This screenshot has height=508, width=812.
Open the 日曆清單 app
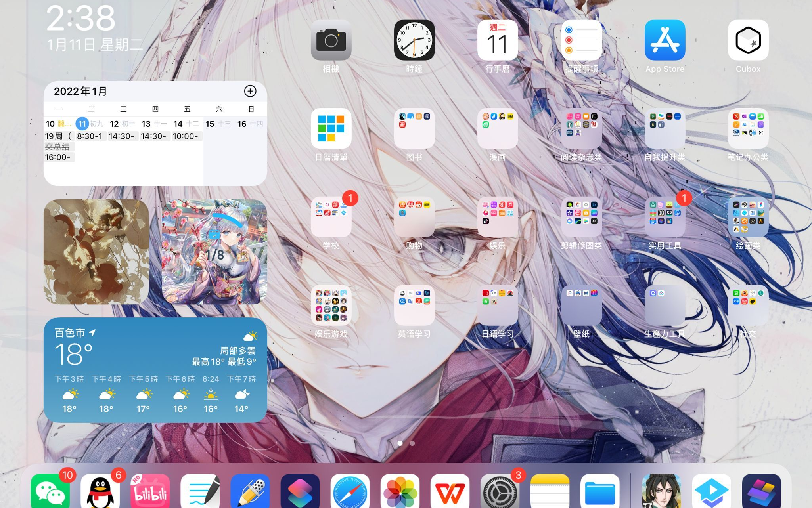coord(331,128)
